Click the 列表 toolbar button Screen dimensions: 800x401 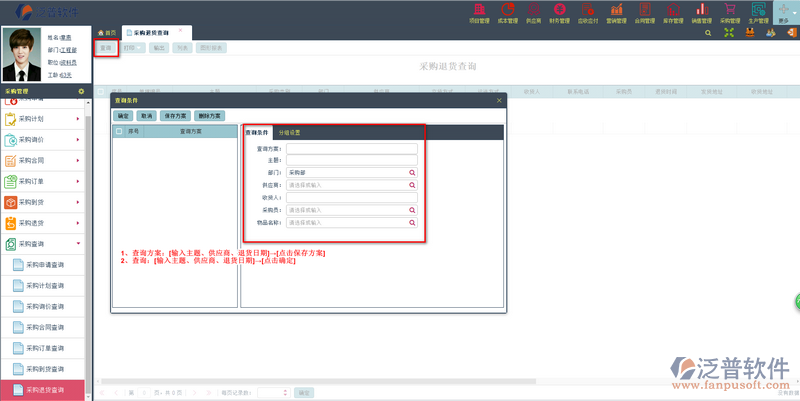tap(183, 48)
